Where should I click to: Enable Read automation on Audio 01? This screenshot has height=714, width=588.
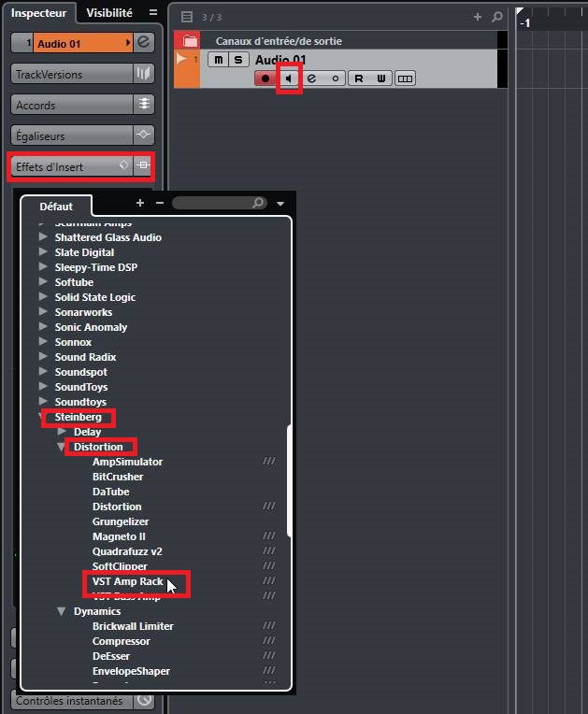point(359,79)
